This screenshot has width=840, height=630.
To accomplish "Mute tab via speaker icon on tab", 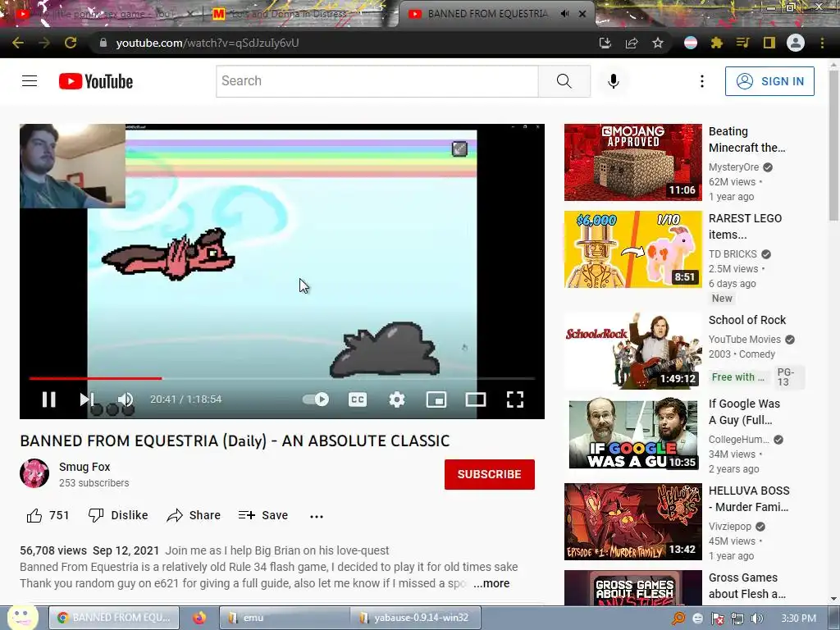I will pyautogui.click(x=564, y=14).
